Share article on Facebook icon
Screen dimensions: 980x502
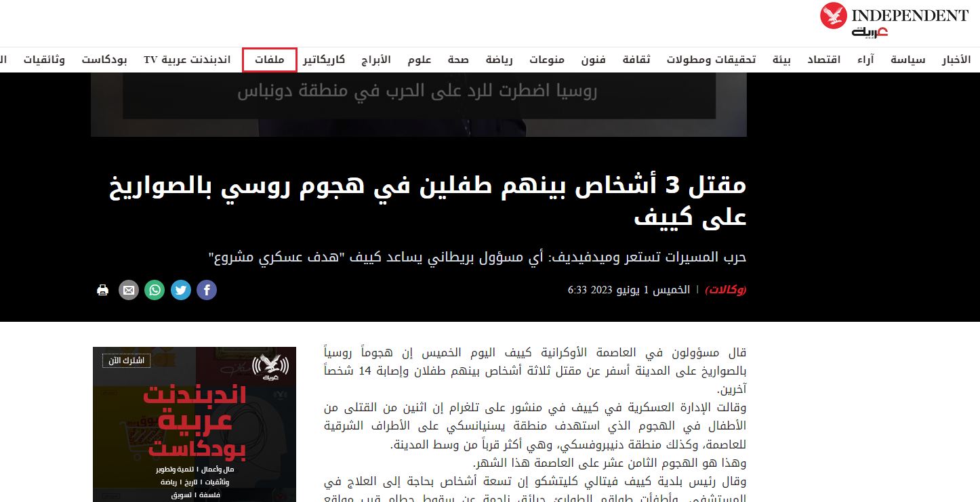(207, 290)
